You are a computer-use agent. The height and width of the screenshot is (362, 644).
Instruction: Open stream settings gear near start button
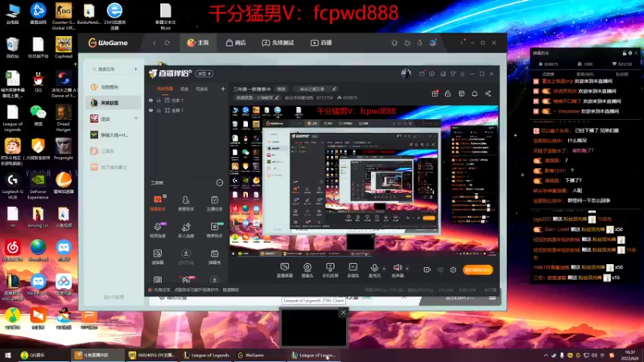453,269
